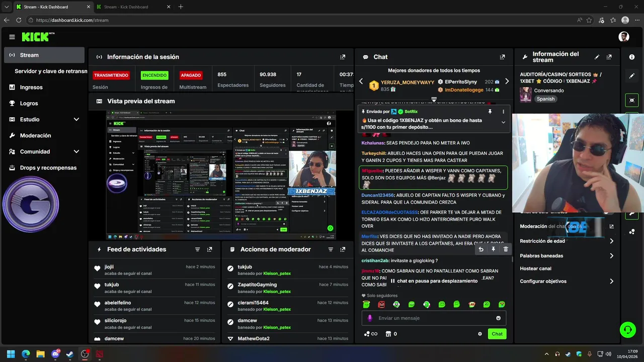Send the message with the Chat button
This screenshot has height=362, width=644.
point(497,334)
